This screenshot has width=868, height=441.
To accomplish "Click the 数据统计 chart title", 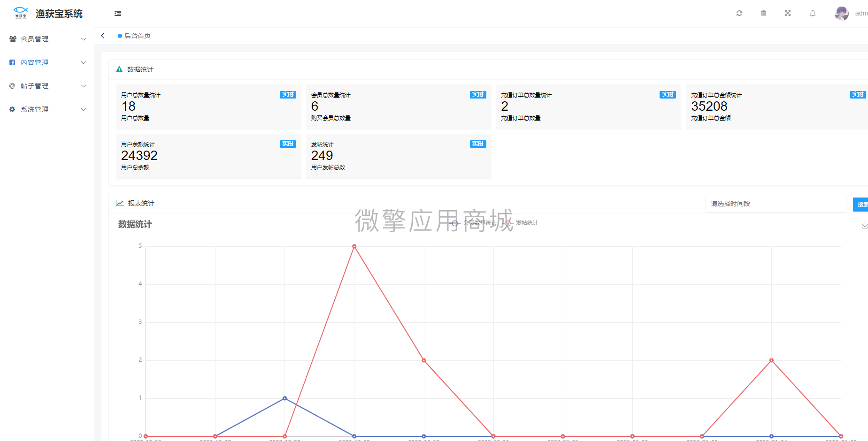I will pos(135,224).
